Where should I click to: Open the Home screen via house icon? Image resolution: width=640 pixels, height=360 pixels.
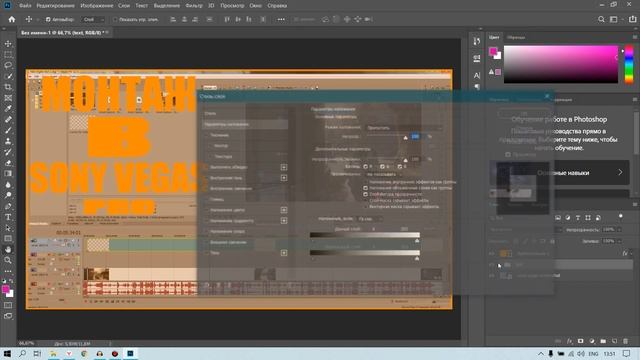point(12,19)
